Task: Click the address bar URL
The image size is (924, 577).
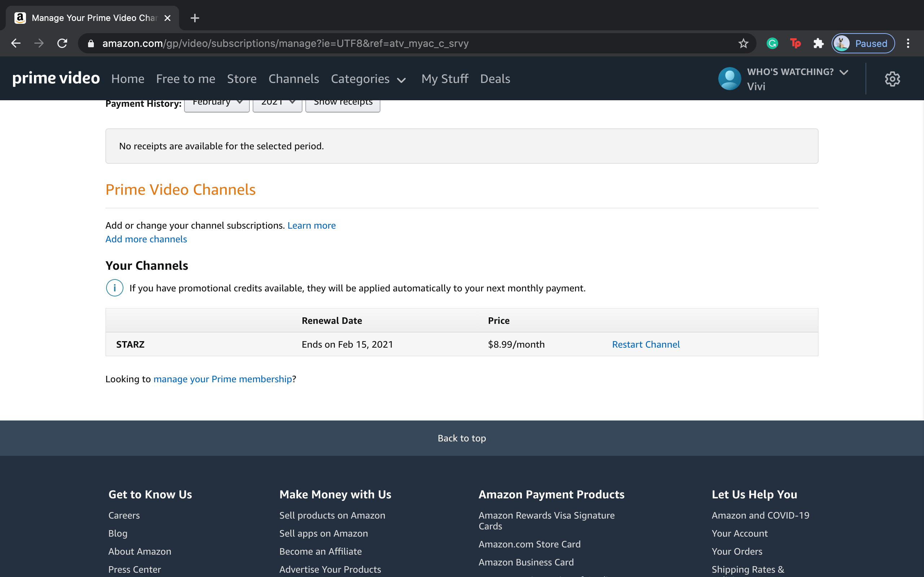Action: (x=285, y=44)
